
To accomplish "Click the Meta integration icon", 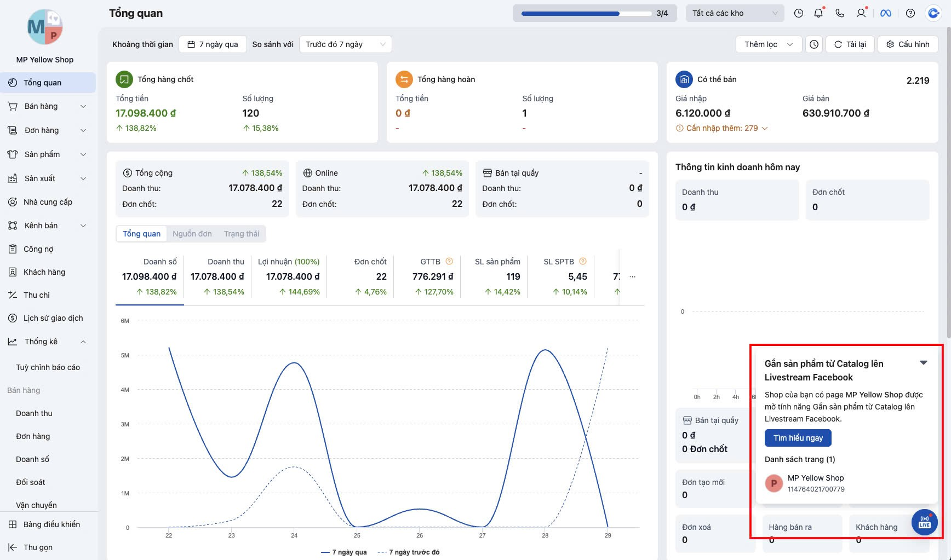I will 886,13.
